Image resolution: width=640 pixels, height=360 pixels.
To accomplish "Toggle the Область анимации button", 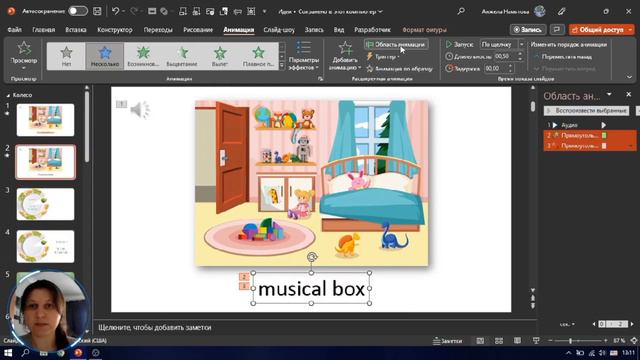I will (x=396, y=44).
